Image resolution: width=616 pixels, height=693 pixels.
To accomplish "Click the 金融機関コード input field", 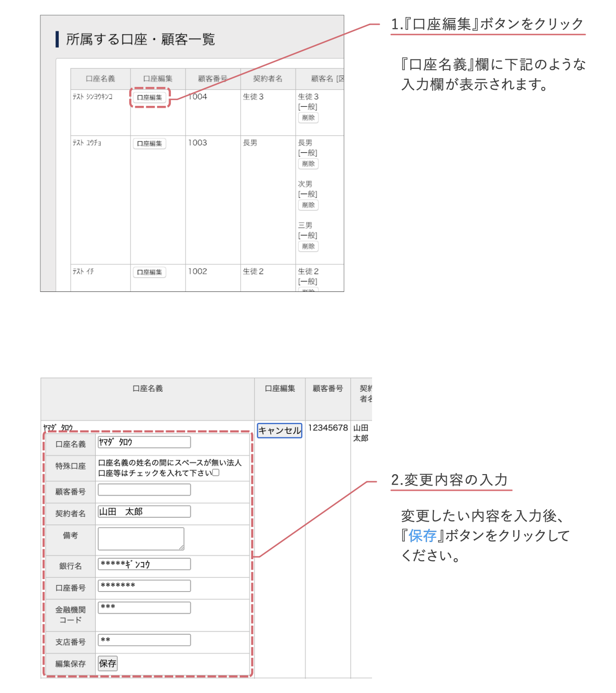I will [x=143, y=607].
